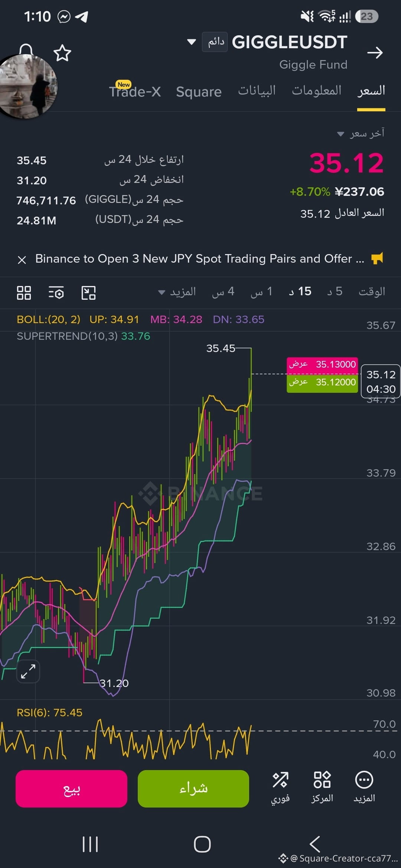Screen dimensions: 401x868
Task: Tap the Telegram notification icon in status bar
Action: pyautogui.click(x=81, y=17)
